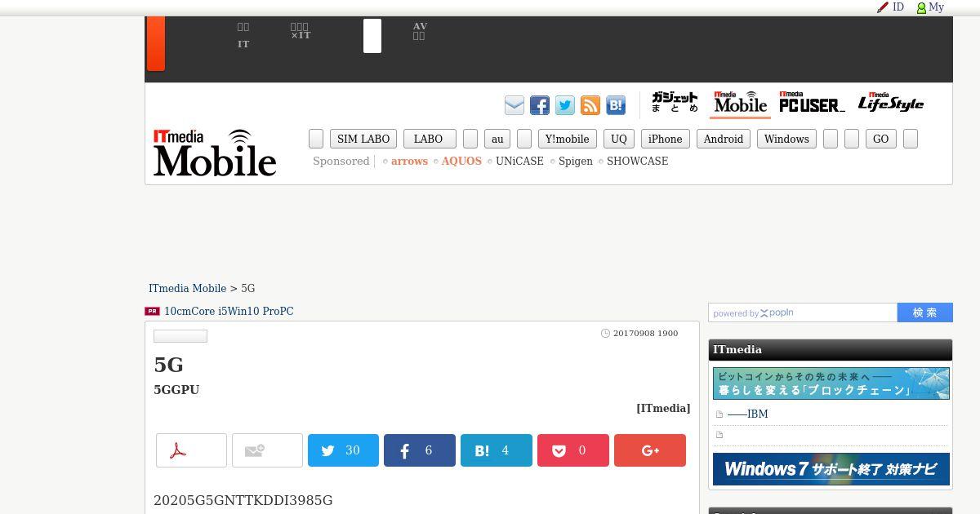Bookmark article on Hatena, count 4

[497, 450]
